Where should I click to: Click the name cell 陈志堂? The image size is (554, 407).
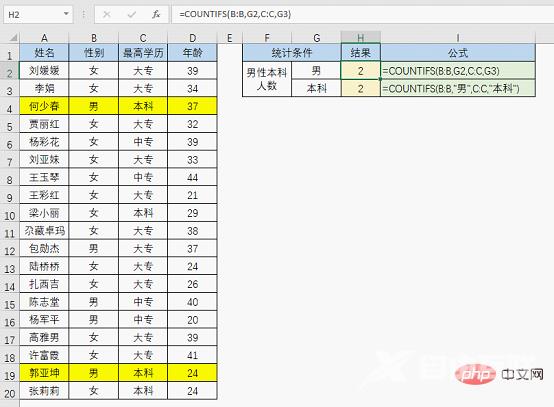click(x=44, y=302)
